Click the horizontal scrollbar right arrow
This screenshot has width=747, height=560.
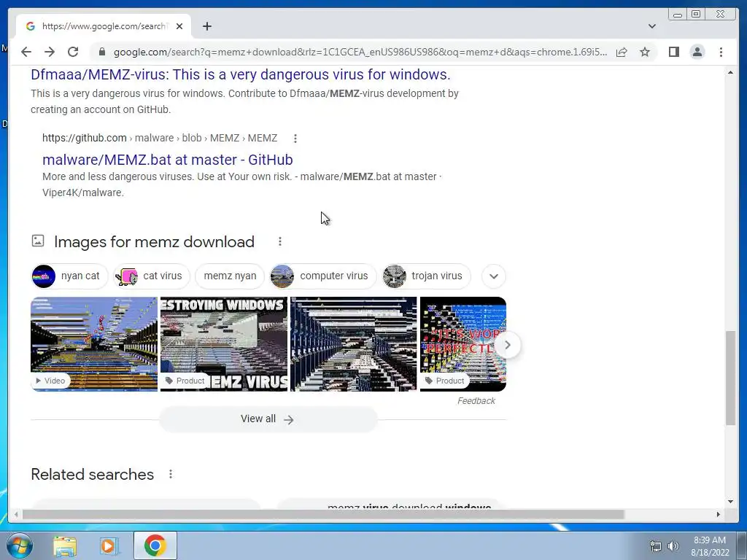(719, 514)
